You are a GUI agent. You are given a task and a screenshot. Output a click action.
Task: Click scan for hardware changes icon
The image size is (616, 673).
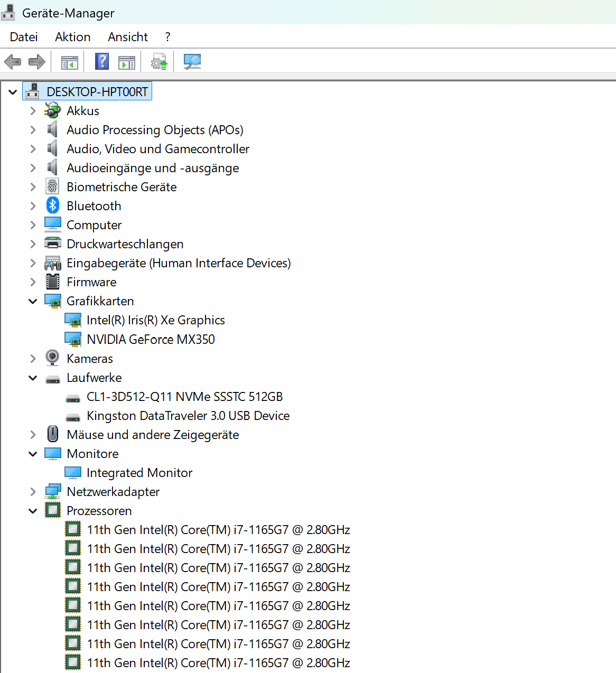click(192, 62)
